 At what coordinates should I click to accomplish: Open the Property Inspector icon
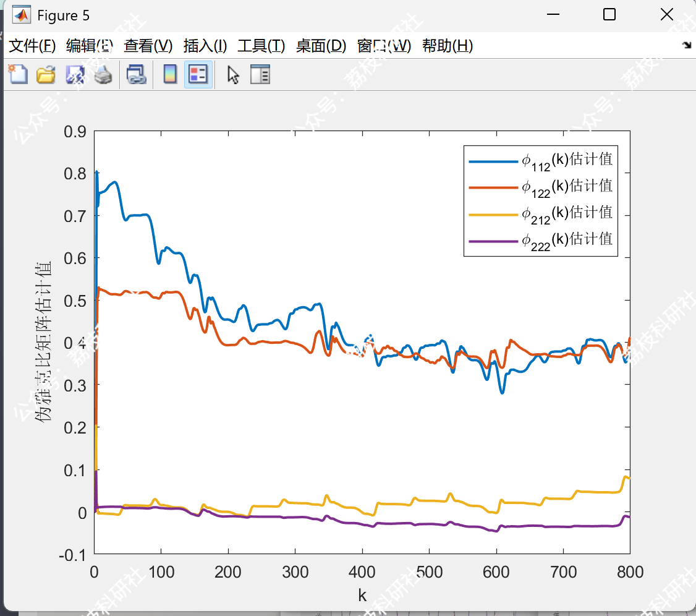260,74
